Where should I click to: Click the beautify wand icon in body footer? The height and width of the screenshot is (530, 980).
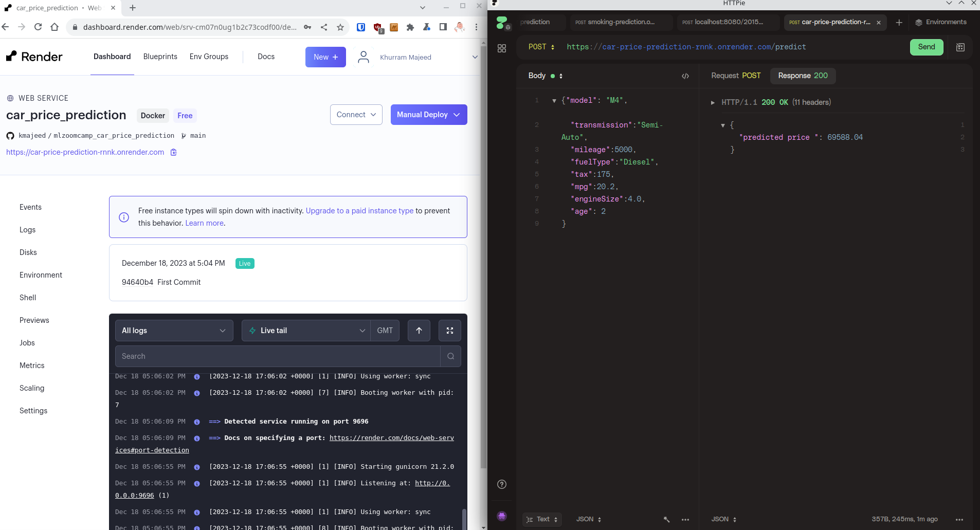(x=667, y=519)
